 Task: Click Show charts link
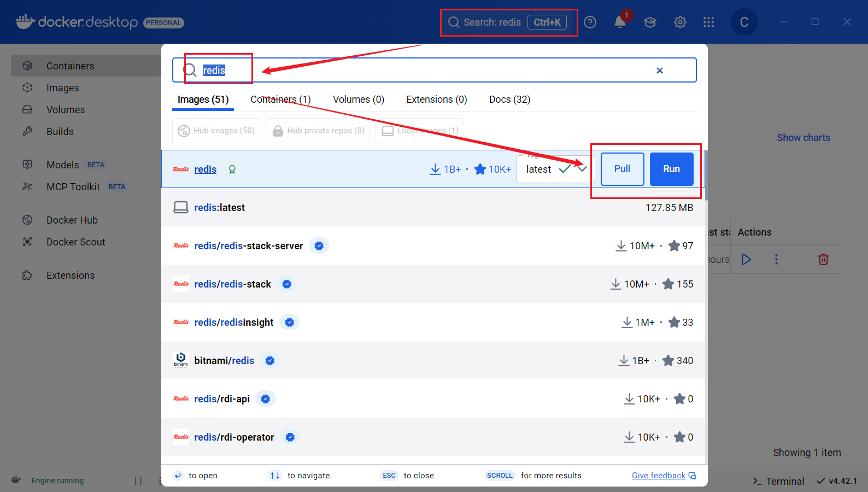[804, 138]
